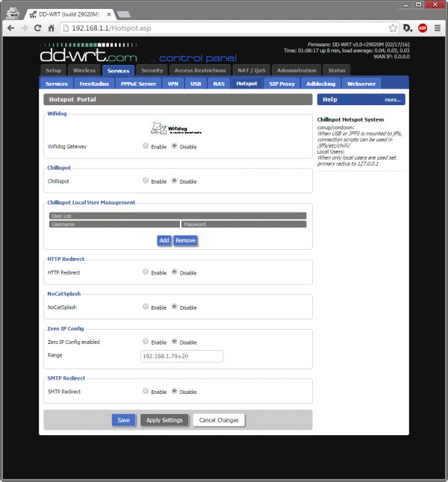This screenshot has height=482, width=448.
Task: Click the browser back arrow
Action: pos(10,28)
